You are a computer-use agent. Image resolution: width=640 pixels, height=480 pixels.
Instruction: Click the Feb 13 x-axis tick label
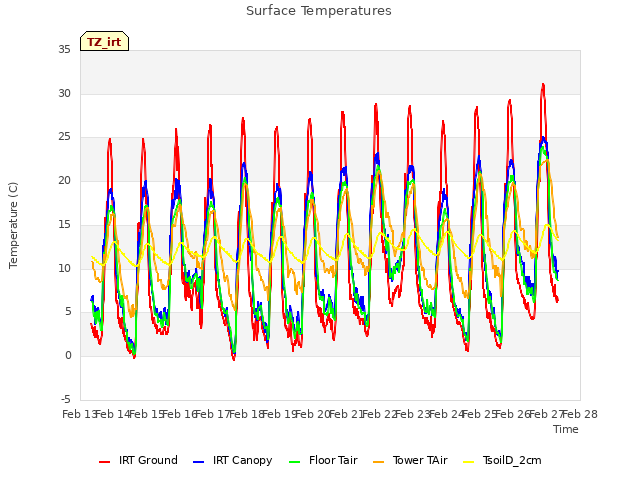(x=79, y=414)
